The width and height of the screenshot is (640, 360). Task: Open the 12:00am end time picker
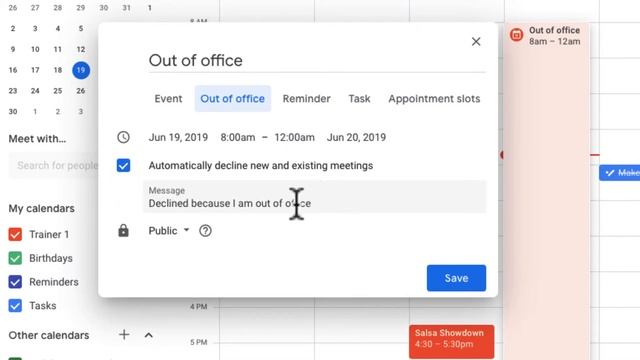[294, 137]
